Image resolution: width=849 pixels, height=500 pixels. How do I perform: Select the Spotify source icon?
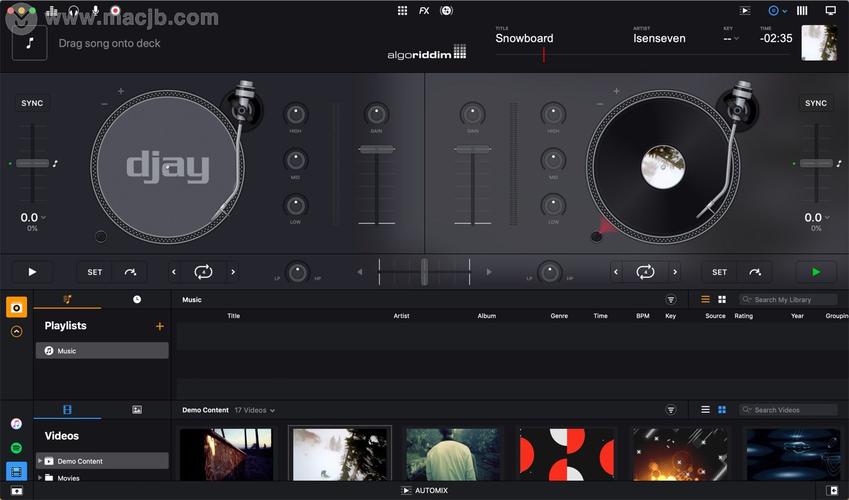tap(16, 448)
